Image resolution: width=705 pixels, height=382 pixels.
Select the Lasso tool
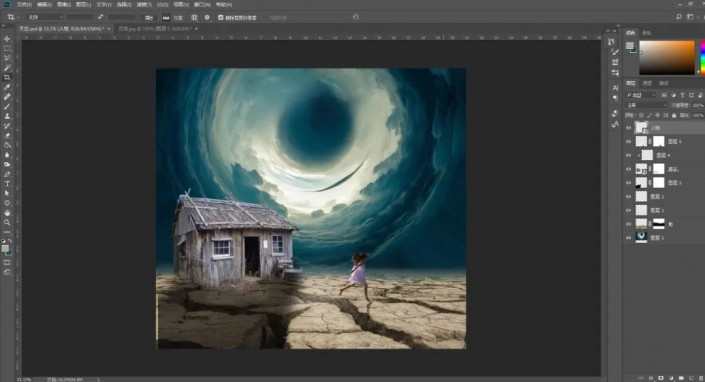[x=7, y=58]
